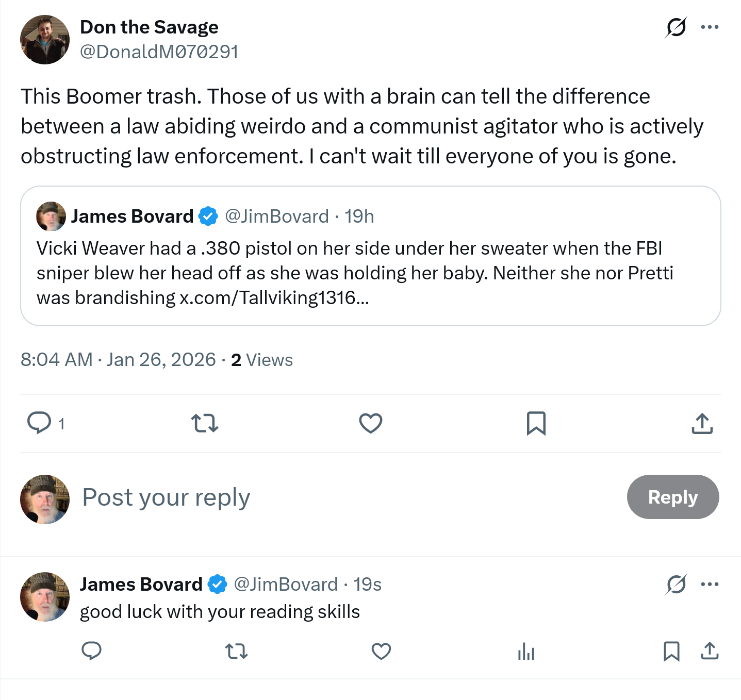The width and height of the screenshot is (741, 700).
Task: Reply to James Bovard's comment
Action: coord(92,652)
